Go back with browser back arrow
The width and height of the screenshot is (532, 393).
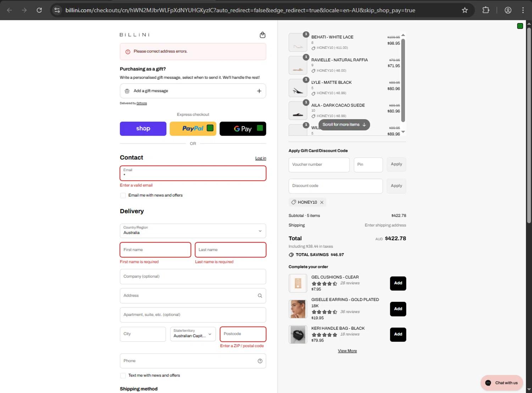(x=10, y=10)
